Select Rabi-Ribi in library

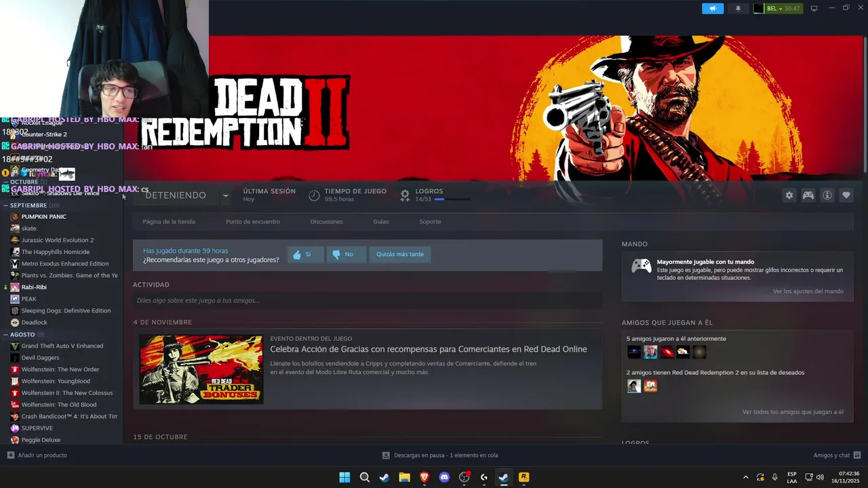tap(34, 287)
